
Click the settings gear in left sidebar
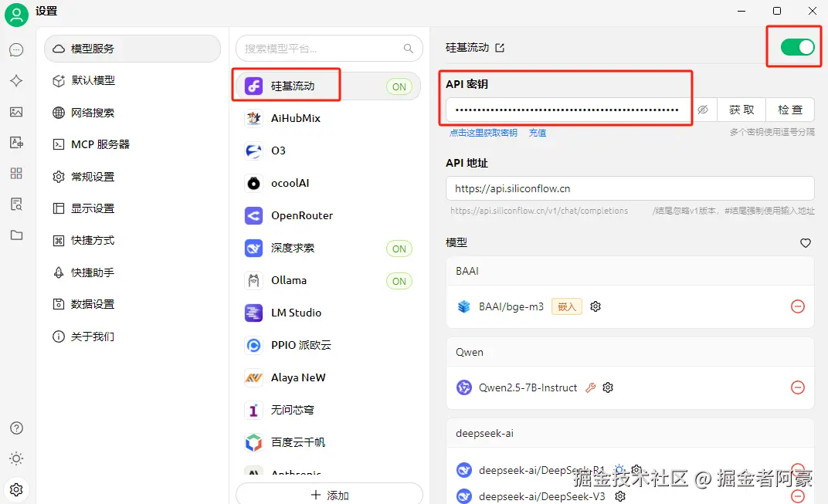[16, 490]
